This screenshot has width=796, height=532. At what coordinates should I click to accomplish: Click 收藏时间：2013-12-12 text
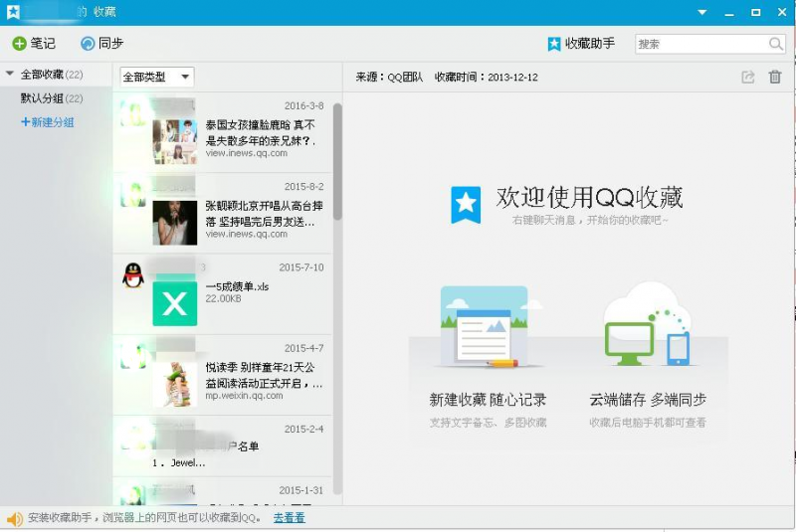486,78
